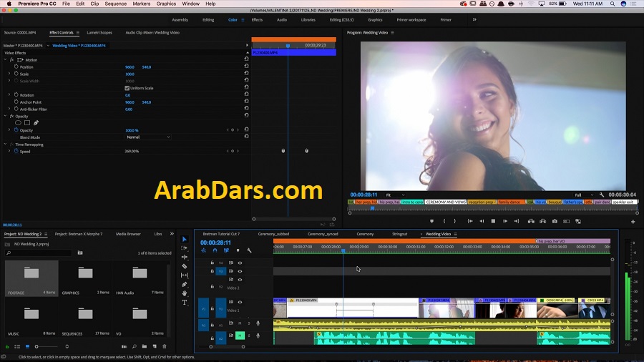Mark In point in Program monitor

444,221
